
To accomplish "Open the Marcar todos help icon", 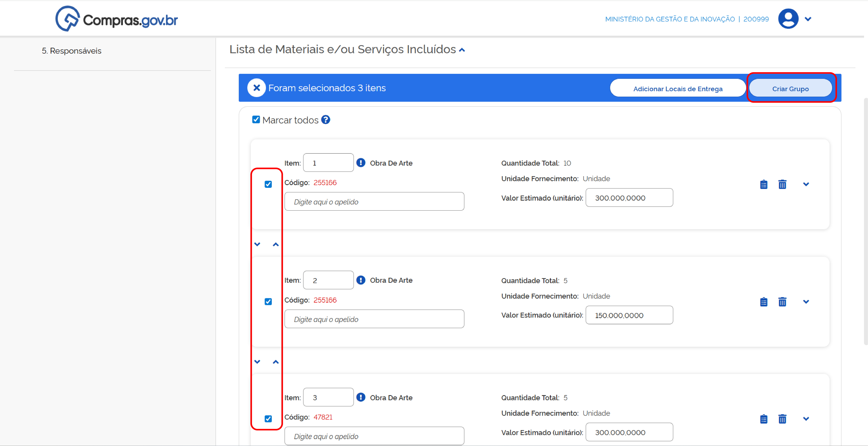I will (x=325, y=120).
